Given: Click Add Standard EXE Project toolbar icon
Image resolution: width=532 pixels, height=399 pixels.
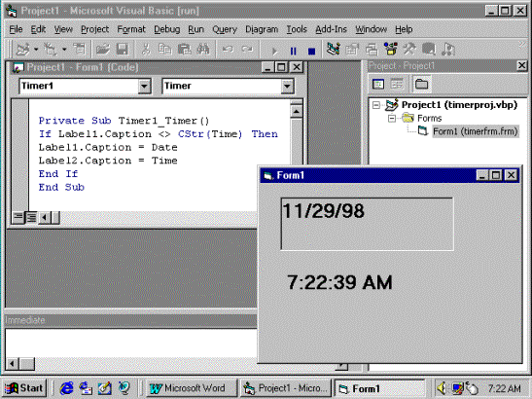Looking at the screenshot, I should point(22,50).
